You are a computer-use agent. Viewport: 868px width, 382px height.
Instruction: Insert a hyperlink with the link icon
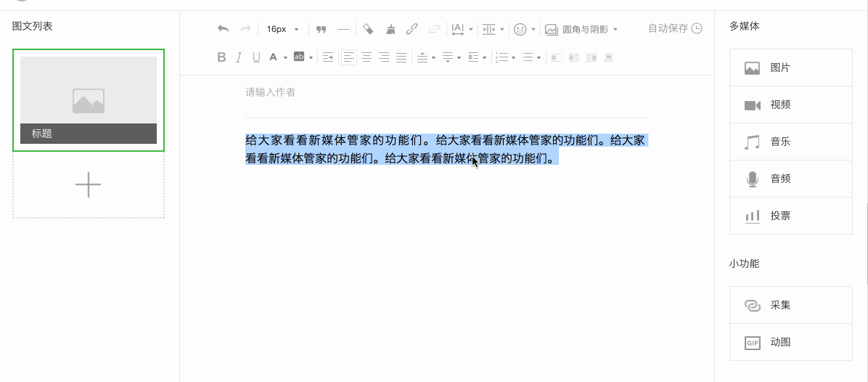412,29
